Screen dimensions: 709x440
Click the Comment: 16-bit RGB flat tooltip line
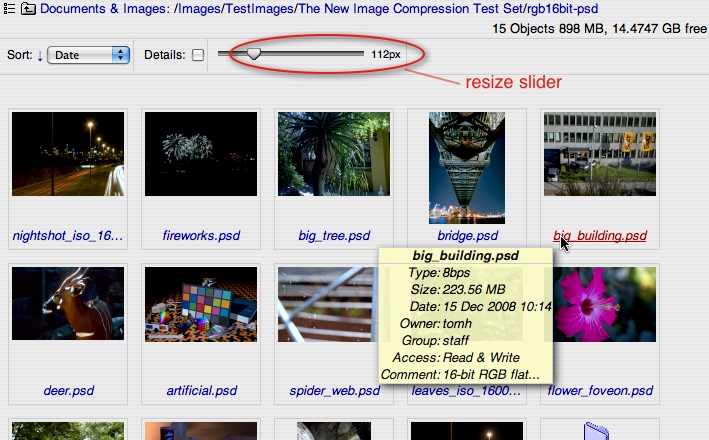pos(460,374)
